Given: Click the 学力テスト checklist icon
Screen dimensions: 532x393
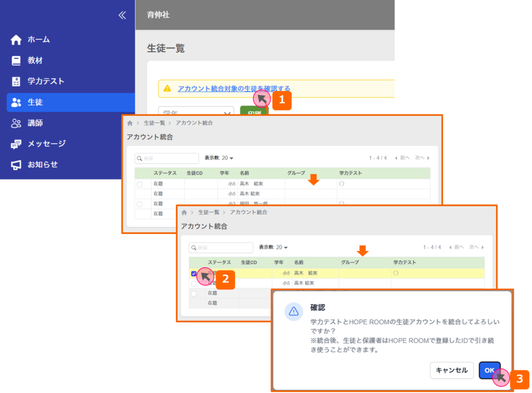Looking at the screenshot, I should pos(16,81).
